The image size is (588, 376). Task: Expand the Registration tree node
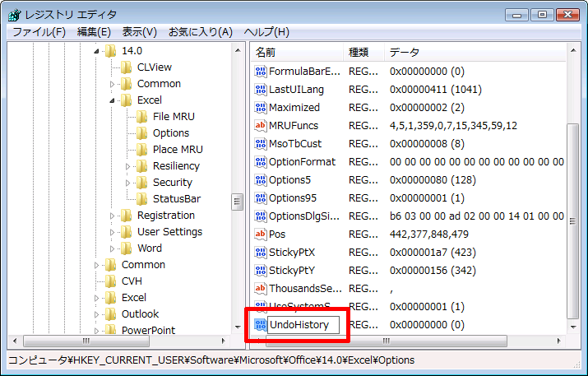click(x=112, y=216)
